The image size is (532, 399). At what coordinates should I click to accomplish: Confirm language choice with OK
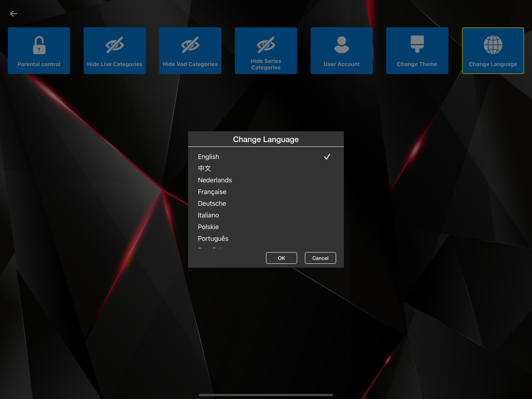[281, 258]
